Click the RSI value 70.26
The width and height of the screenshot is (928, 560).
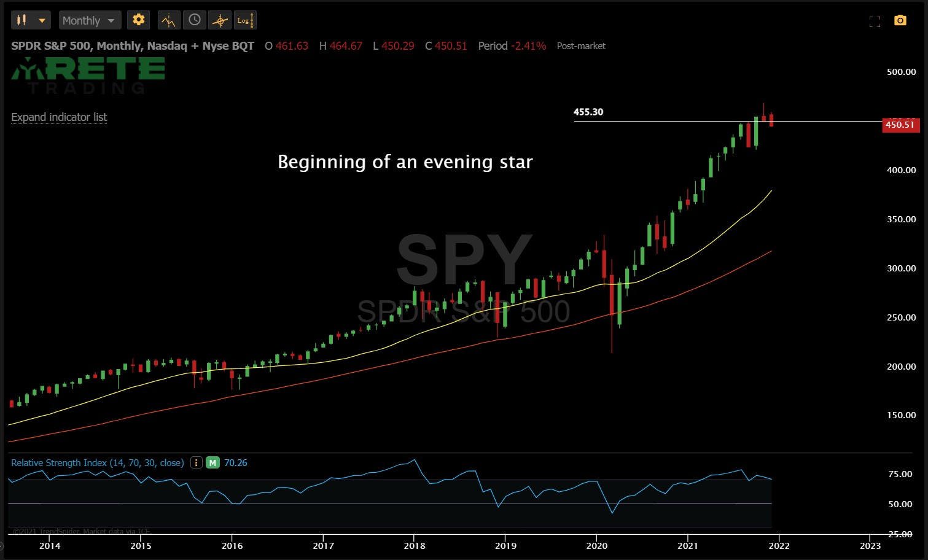236,463
